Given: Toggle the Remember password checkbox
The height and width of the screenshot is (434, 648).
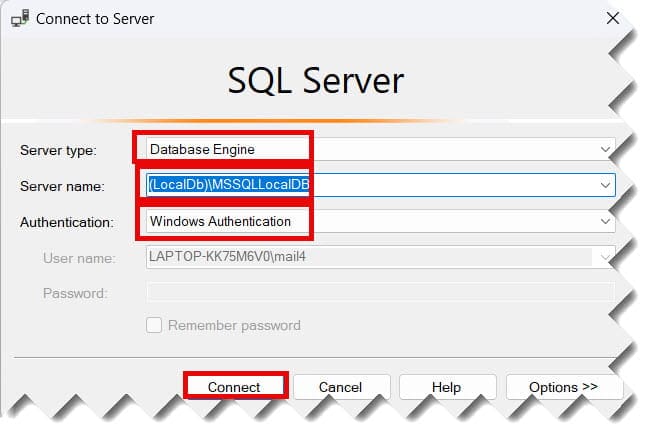Looking at the screenshot, I should [154, 325].
